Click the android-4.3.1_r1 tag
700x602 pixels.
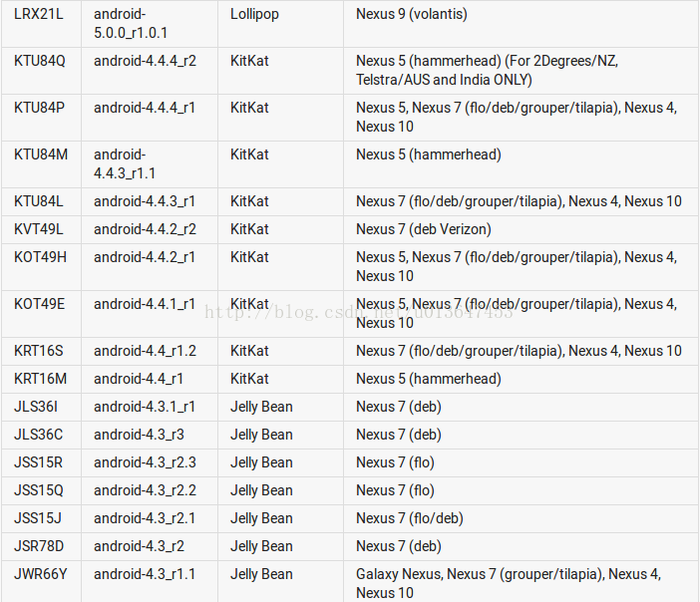[145, 407]
